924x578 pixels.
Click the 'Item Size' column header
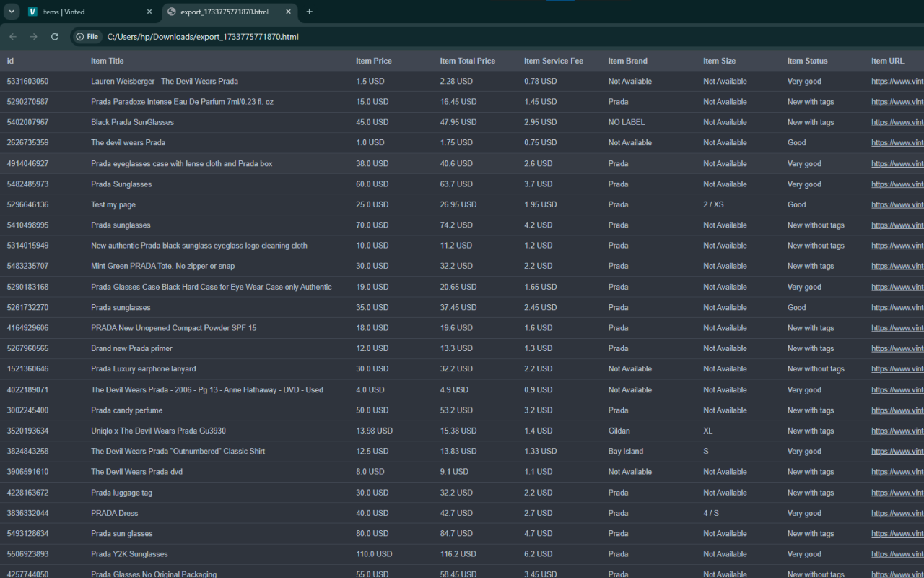(720, 61)
